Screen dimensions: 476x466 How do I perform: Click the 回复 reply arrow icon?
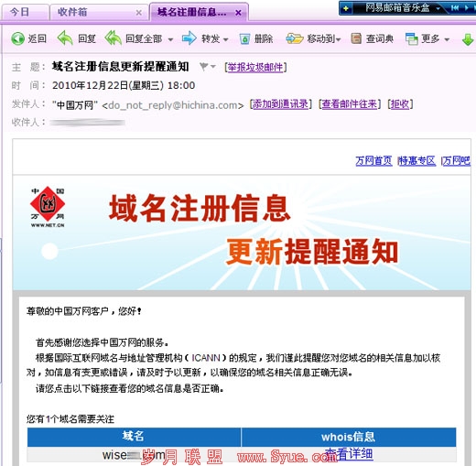pyautogui.click(x=65, y=38)
